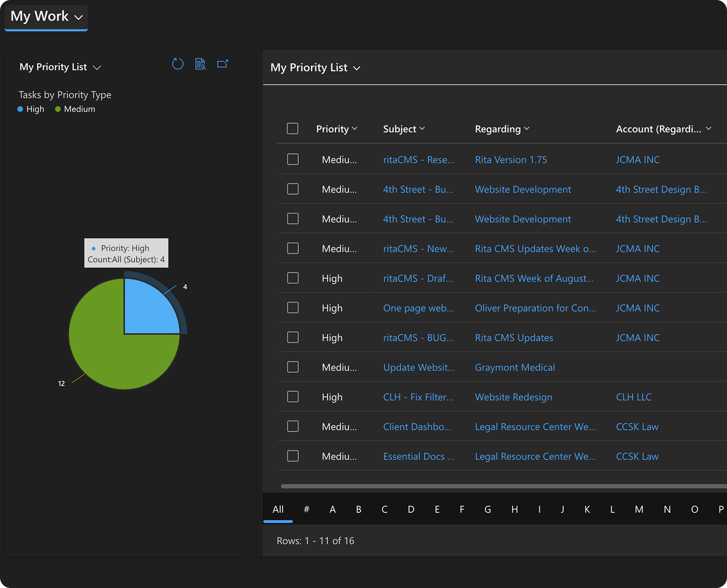Check the box for Rita Version 1.75 row
Screen dimensions: 727x588
coord(293,159)
